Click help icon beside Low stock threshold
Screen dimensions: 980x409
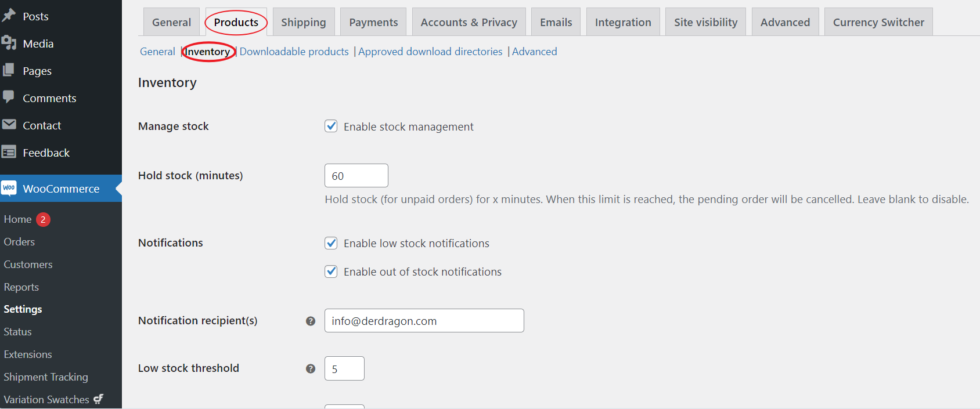pos(311,368)
